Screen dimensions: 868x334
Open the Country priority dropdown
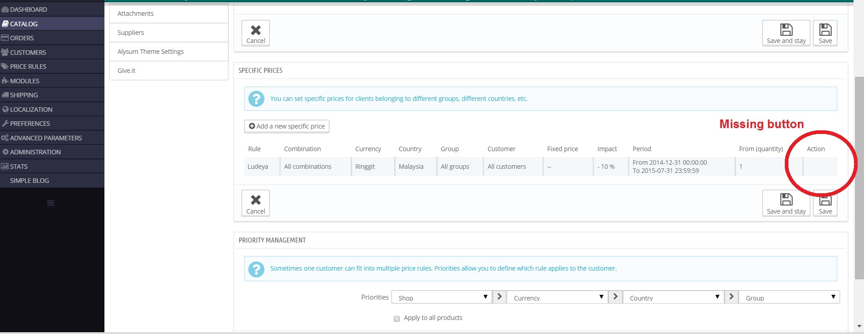[x=673, y=297]
